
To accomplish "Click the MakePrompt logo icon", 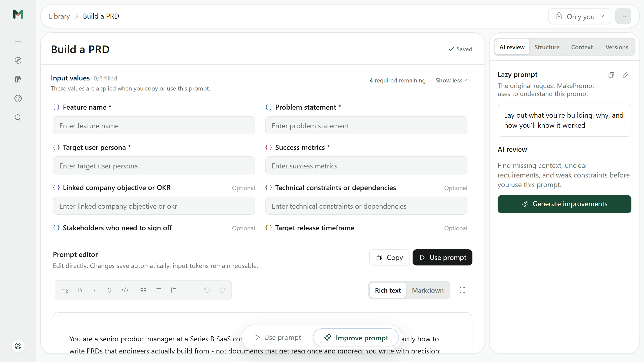I will coord(18,14).
